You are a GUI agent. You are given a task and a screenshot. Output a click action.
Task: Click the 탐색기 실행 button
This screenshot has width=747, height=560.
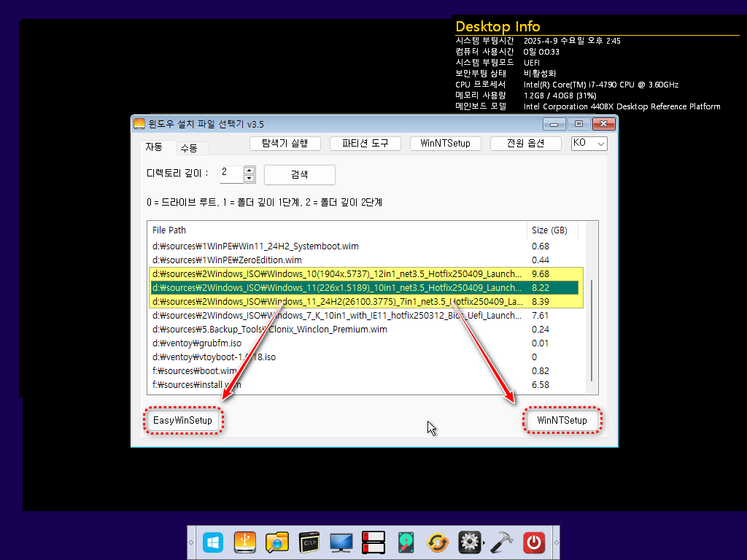(285, 144)
